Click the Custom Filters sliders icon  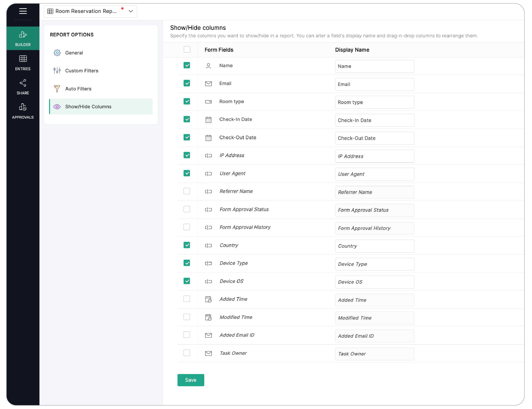pyautogui.click(x=57, y=71)
